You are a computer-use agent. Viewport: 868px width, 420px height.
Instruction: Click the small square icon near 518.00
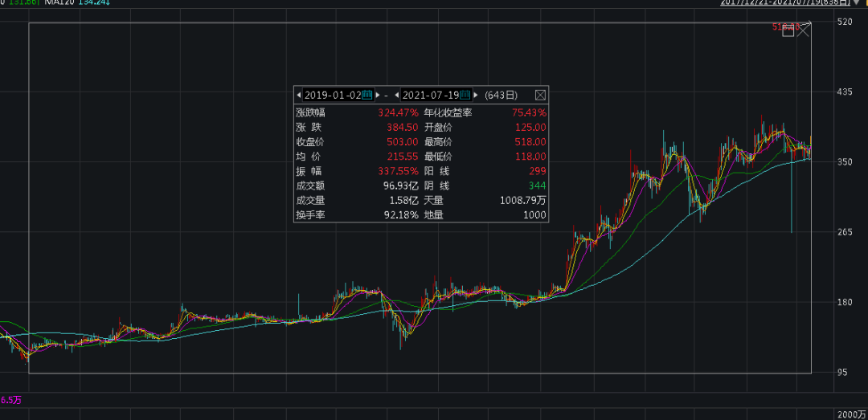(788, 31)
